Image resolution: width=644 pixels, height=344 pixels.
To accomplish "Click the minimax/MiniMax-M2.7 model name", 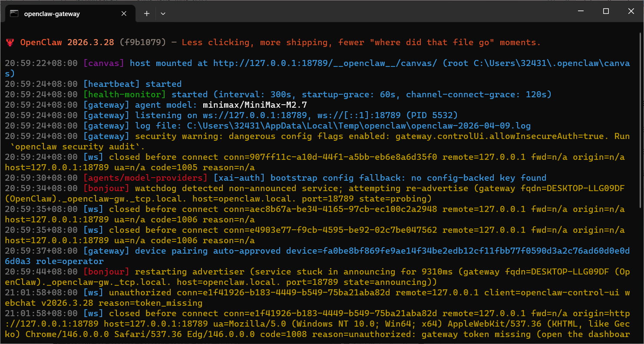I will [254, 105].
